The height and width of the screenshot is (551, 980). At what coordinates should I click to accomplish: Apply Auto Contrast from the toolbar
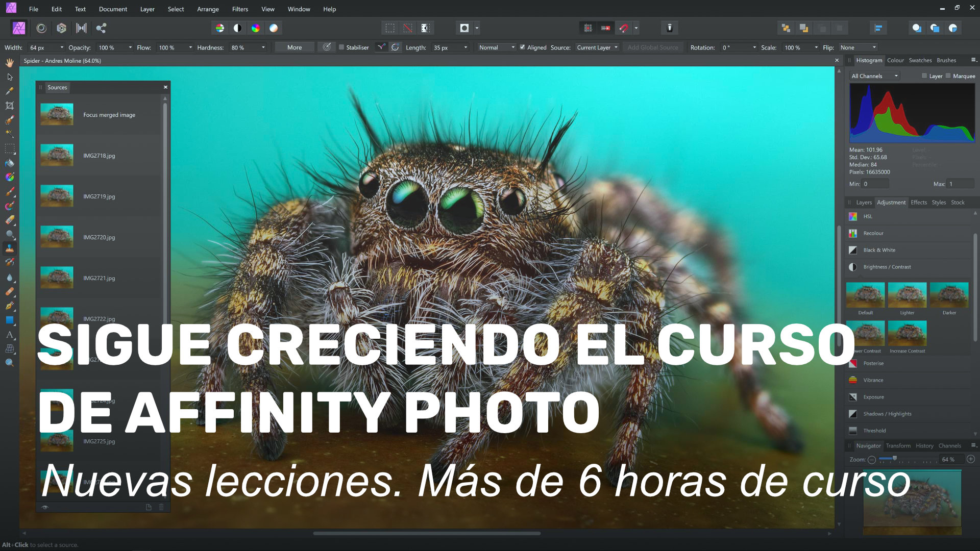[237, 28]
